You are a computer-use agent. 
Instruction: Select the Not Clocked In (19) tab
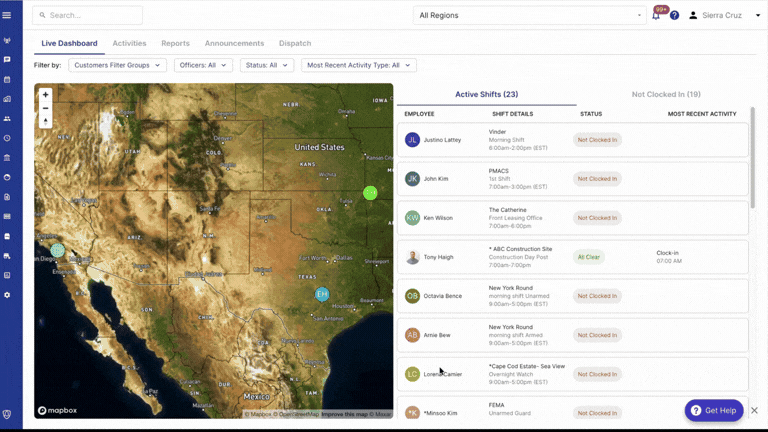click(x=666, y=94)
